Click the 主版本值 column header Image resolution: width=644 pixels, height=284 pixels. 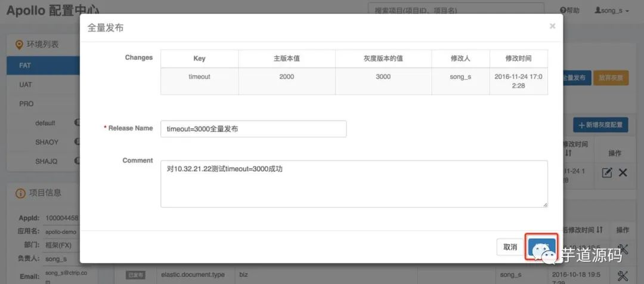coord(287,59)
